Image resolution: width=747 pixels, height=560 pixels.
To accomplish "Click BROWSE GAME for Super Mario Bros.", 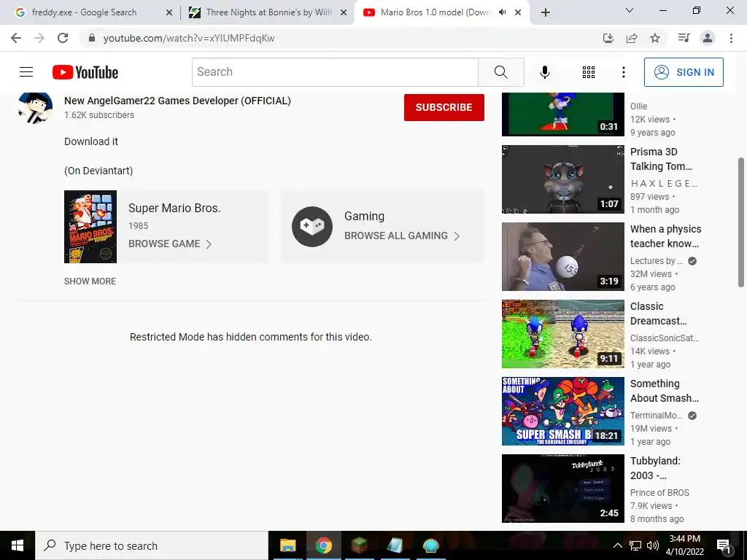I will click(169, 244).
